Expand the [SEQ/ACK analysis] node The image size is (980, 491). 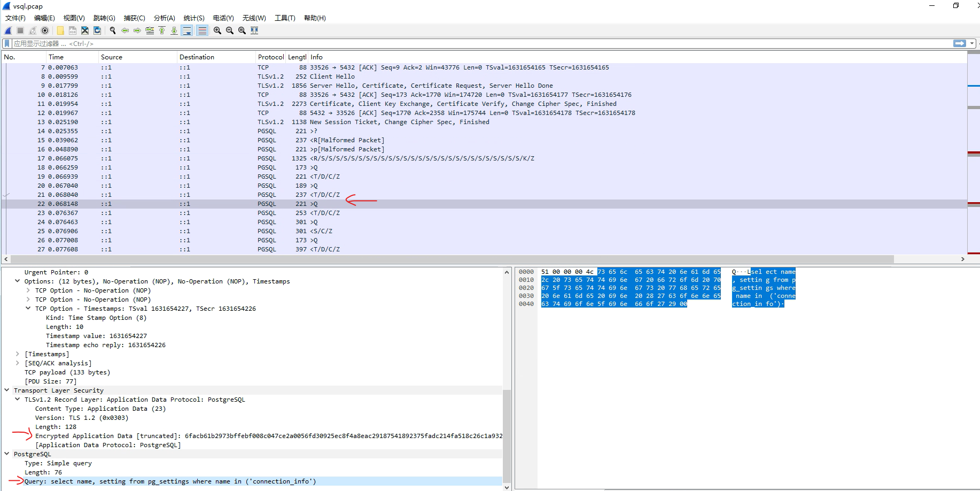pyautogui.click(x=17, y=363)
